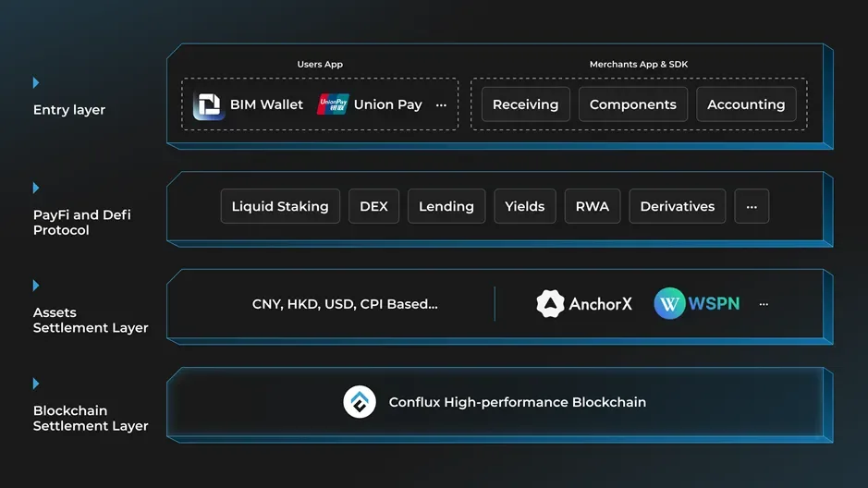The width and height of the screenshot is (868, 488).
Task: Select the DEX box
Action: 373,206
